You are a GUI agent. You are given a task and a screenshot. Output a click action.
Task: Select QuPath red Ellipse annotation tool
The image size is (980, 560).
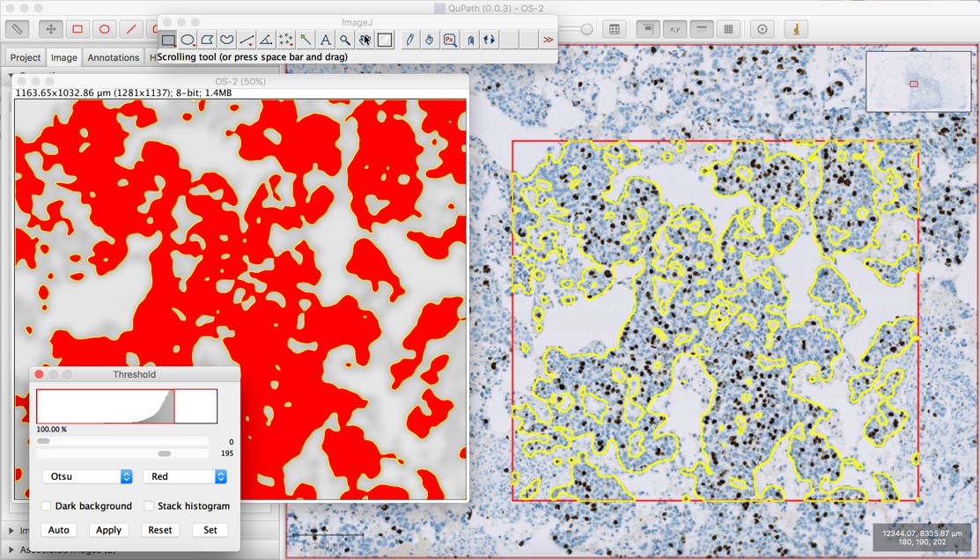pyautogui.click(x=105, y=29)
